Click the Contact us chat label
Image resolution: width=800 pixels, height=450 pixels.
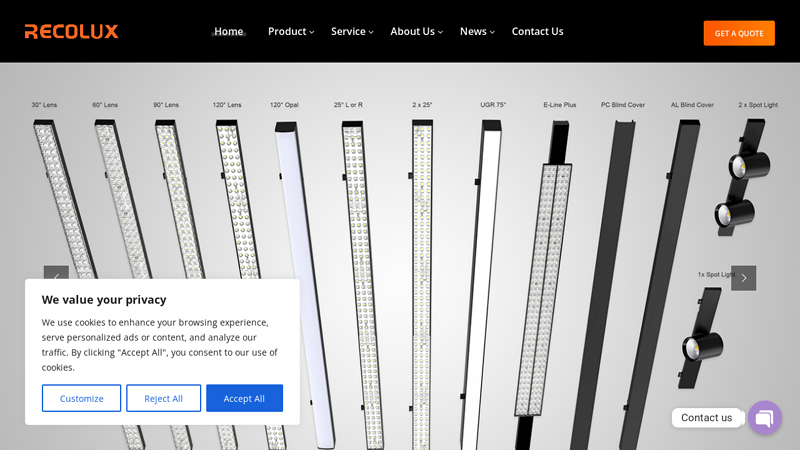[707, 417]
